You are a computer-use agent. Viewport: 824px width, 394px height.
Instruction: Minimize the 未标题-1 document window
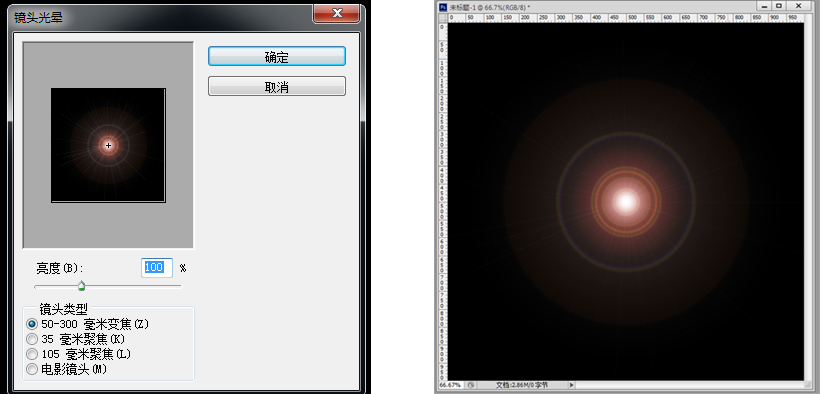(x=764, y=6)
